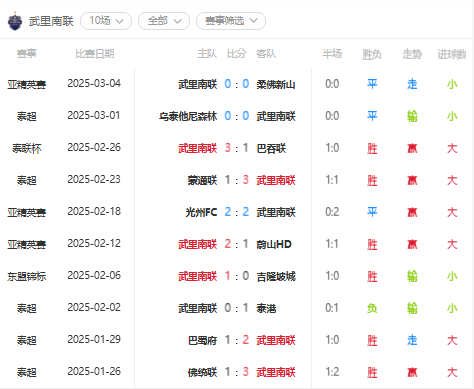Click date 2025-02-18
474x389 pixels.
click(94, 211)
